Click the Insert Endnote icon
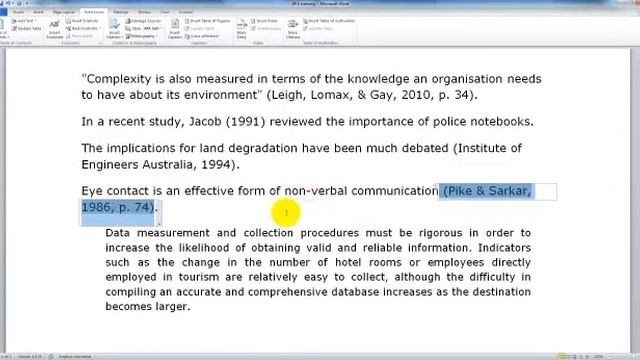 [82, 21]
